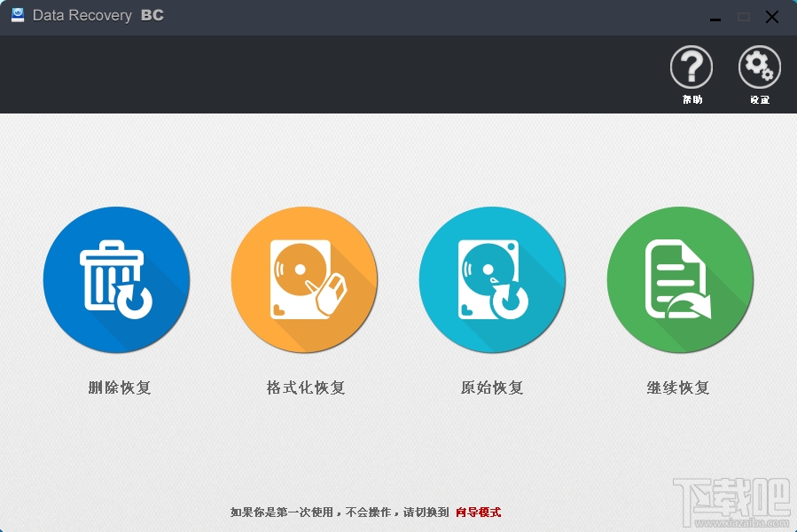797x532 pixels.
Task: Click the Data Recovery BC title text
Action: [x=98, y=15]
